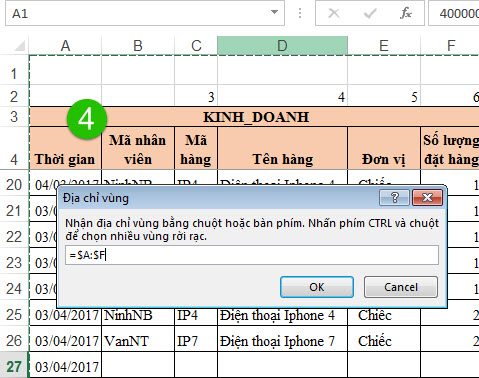The width and height of the screenshot is (479, 378).
Task: Click the empty cell A1
Action: [x=65, y=70]
